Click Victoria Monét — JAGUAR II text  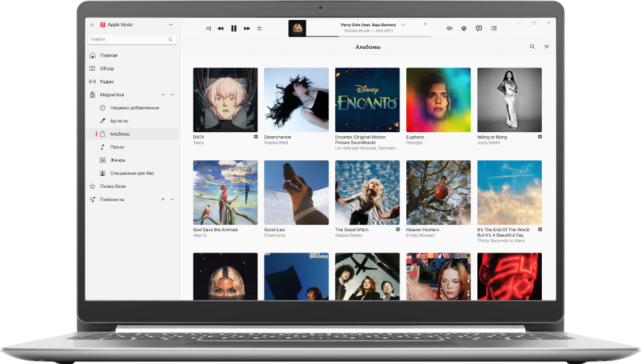(368, 31)
